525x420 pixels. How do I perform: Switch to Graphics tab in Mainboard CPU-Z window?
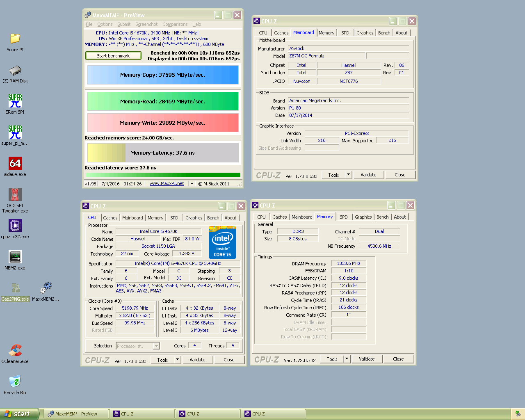365,33
